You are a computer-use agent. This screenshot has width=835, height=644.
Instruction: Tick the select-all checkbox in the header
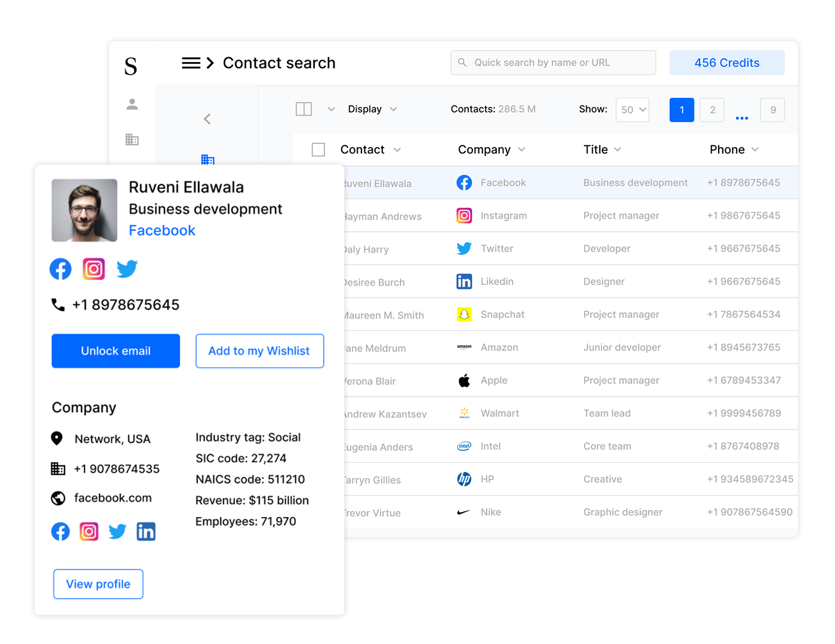pos(318,150)
